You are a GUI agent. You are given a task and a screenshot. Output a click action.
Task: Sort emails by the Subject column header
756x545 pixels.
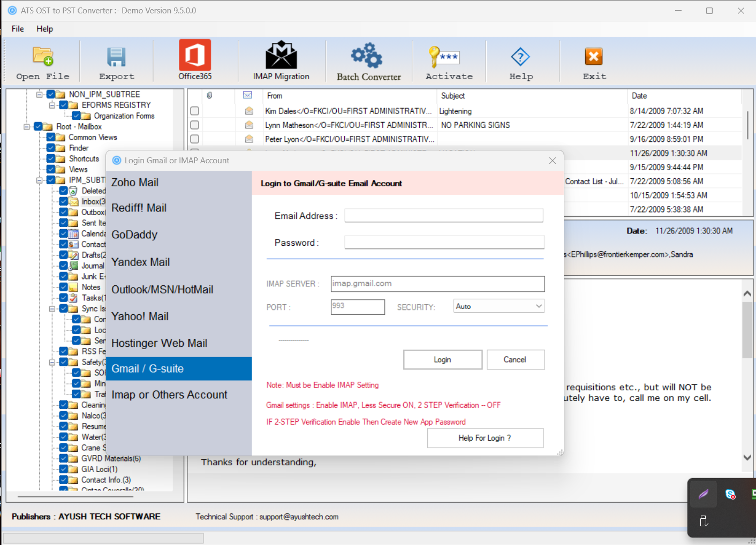pyautogui.click(x=453, y=96)
